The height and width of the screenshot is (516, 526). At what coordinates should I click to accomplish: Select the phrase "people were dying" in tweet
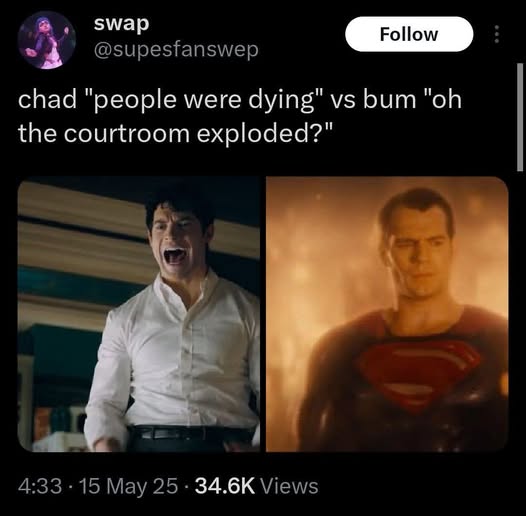click(204, 101)
